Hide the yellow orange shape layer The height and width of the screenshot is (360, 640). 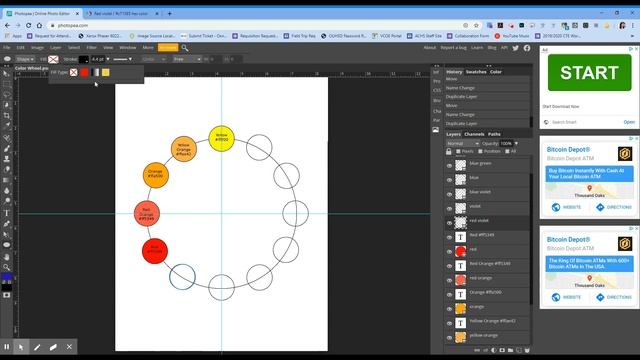(x=449, y=338)
